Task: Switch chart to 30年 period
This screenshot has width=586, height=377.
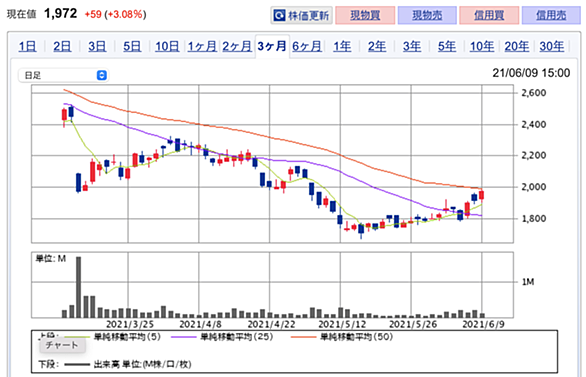Action: 552,47
